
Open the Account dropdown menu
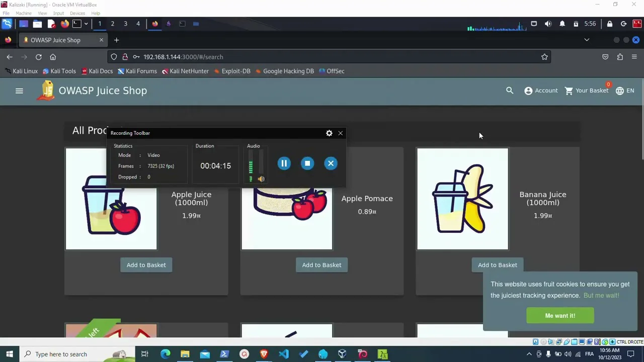pos(541,90)
